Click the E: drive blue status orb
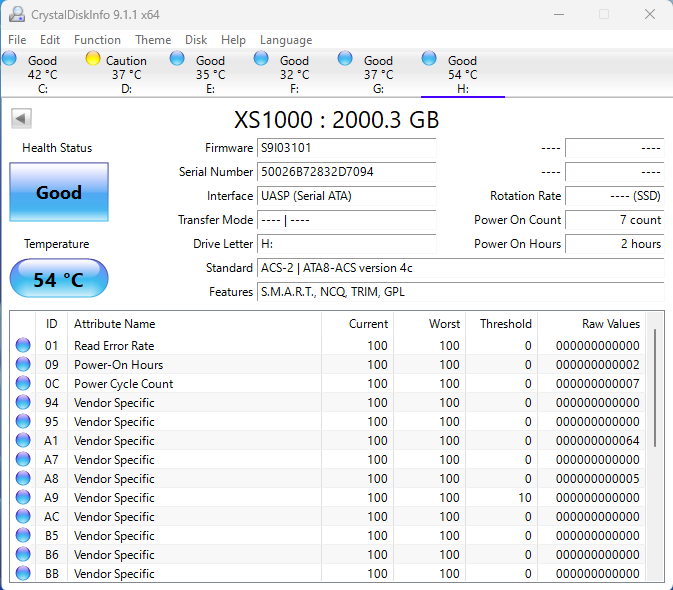This screenshot has width=673, height=590. [178, 59]
